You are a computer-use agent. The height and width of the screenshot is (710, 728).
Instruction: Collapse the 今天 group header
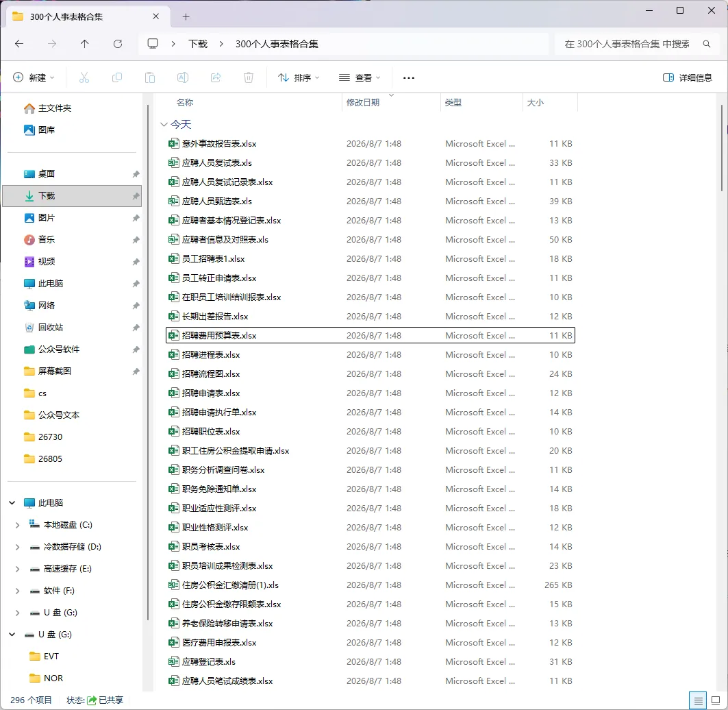[164, 125]
